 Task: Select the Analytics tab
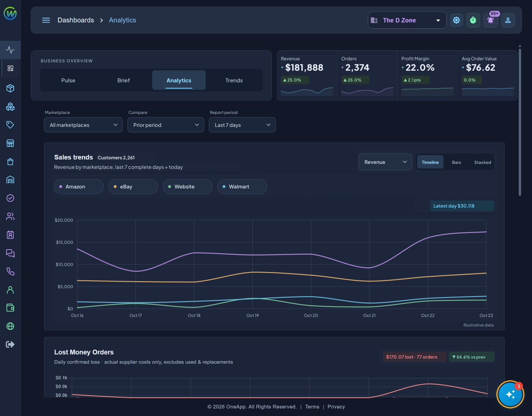(179, 80)
